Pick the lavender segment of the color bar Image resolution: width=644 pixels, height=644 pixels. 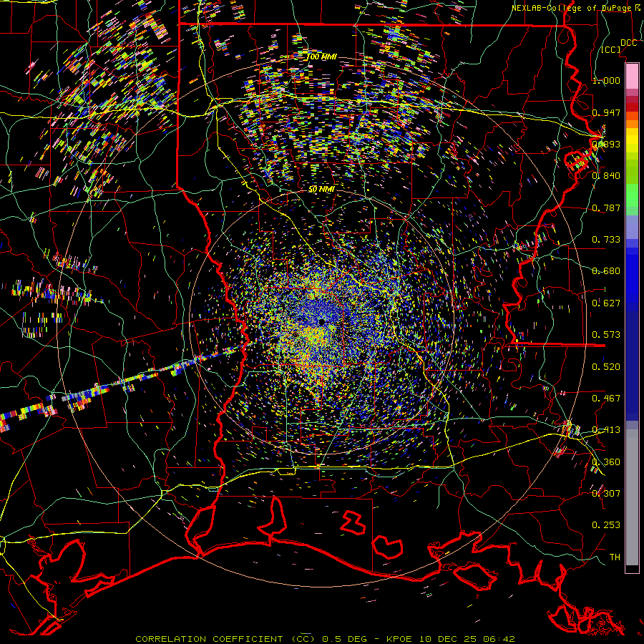632,228
